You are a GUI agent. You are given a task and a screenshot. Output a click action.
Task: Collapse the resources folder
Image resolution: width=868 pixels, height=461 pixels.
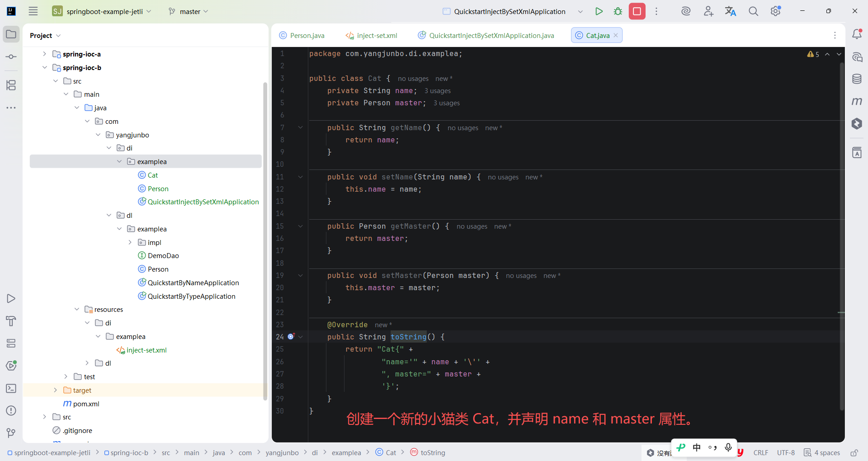77,309
